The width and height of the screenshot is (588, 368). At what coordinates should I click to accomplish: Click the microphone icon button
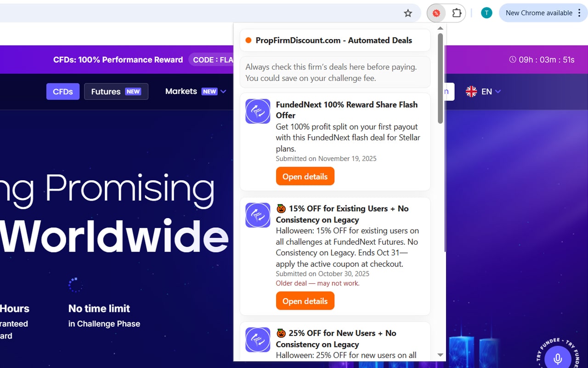(x=558, y=359)
